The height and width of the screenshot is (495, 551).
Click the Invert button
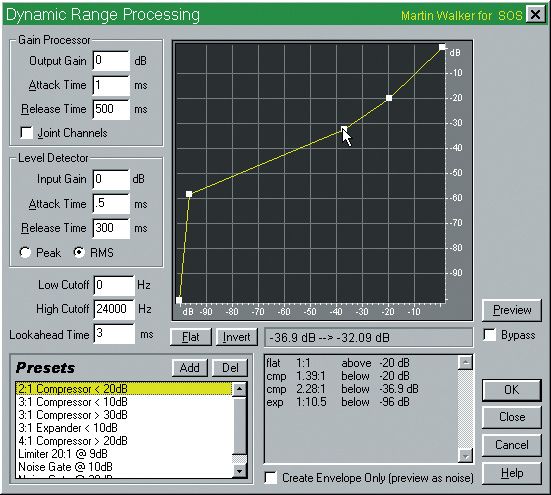coord(236,337)
